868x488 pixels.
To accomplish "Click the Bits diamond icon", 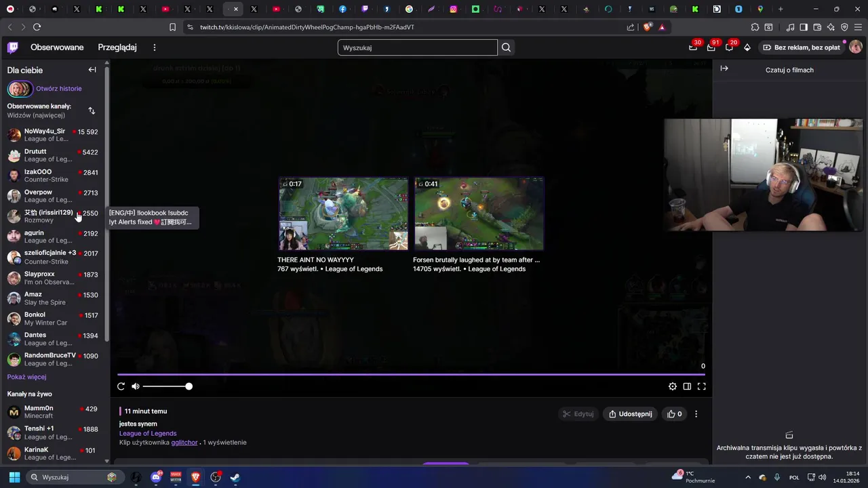I will [x=747, y=47].
